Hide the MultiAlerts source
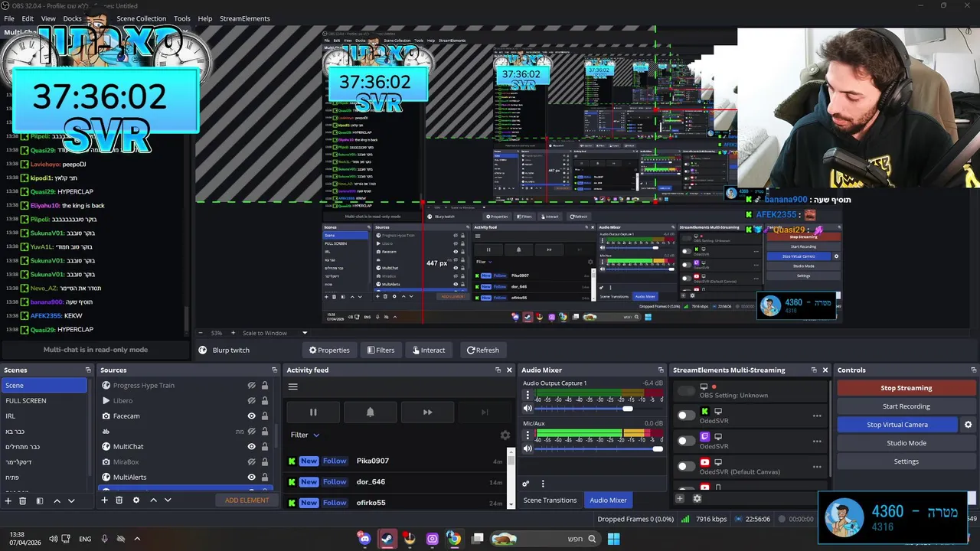 pyautogui.click(x=251, y=478)
